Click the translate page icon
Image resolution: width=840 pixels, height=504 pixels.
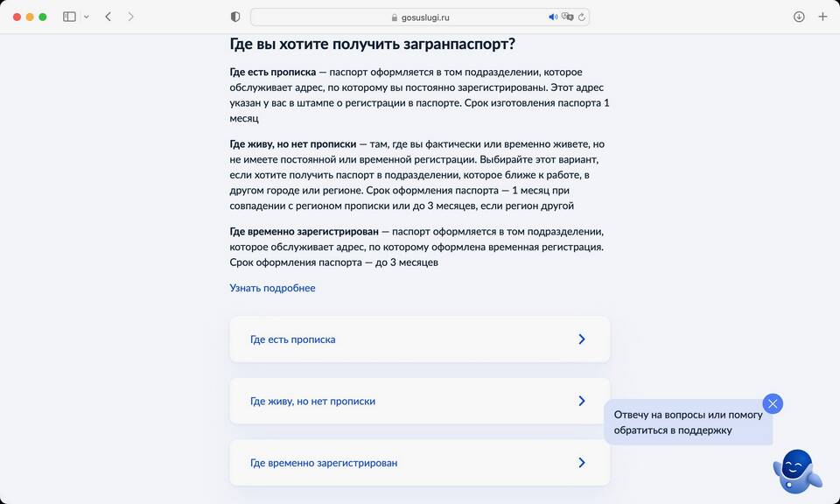567,17
